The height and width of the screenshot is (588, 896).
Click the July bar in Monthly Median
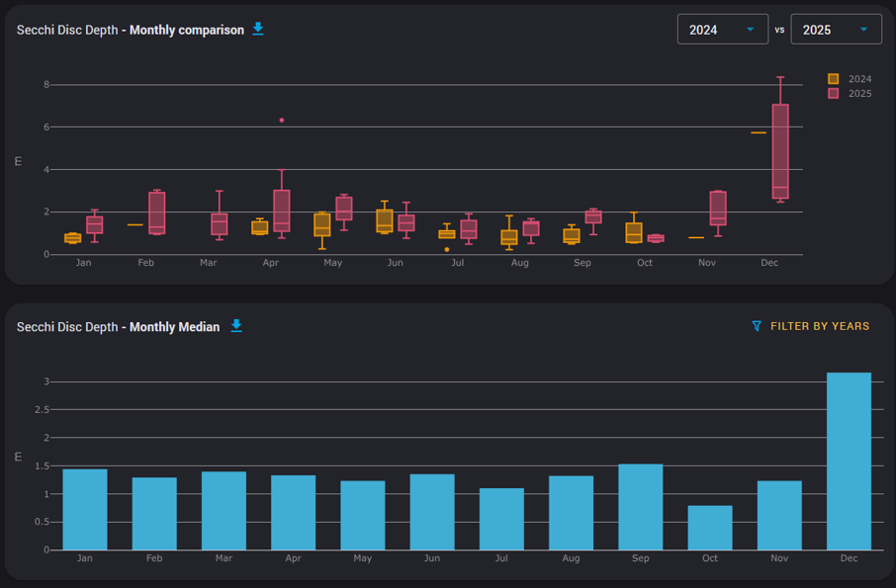501,520
